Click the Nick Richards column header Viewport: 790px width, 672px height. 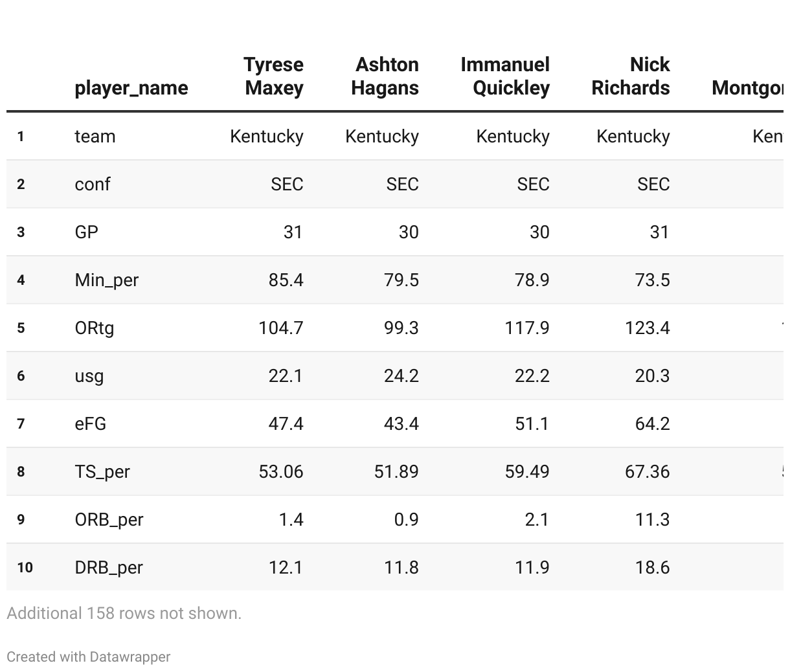tap(631, 76)
